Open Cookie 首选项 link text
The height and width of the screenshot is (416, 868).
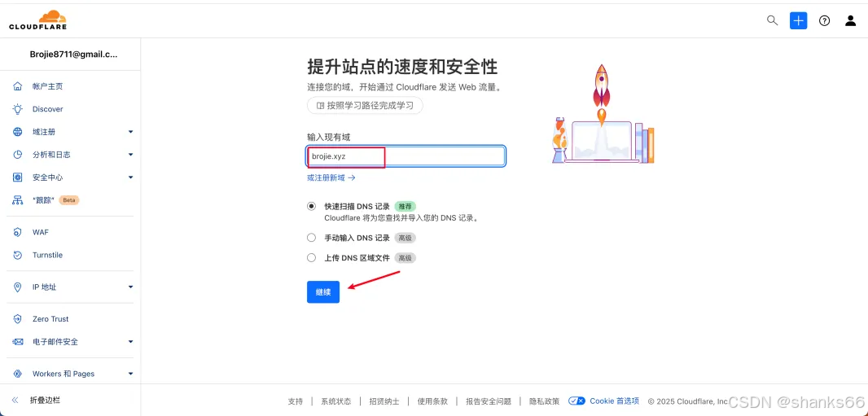[615, 401]
